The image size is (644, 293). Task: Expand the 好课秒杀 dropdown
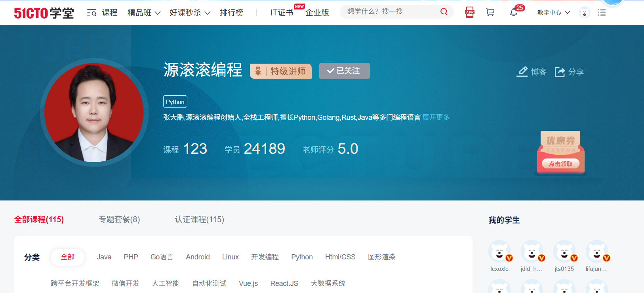tap(190, 13)
